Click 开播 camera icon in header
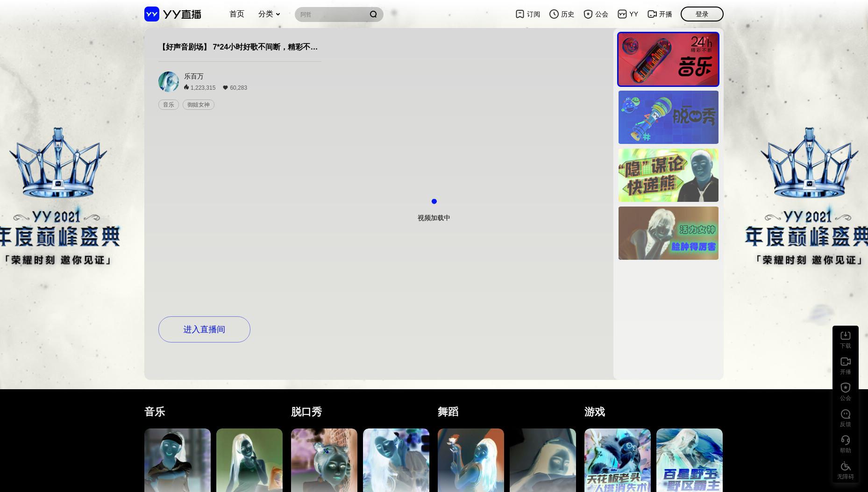 pyautogui.click(x=652, y=14)
